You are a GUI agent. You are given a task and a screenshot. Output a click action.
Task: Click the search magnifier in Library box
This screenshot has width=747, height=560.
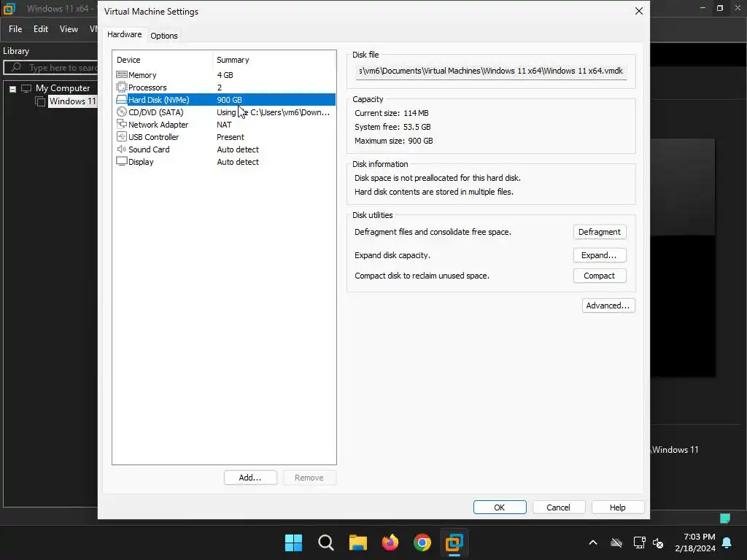(x=16, y=67)
